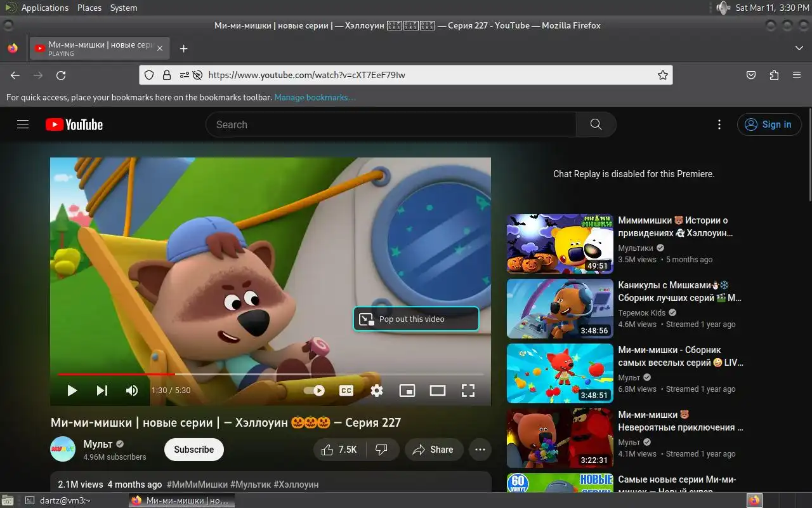Open the Теремок Kids channel
Image resolution: width=812 pixels, height=508 pixels.
pos(642,312)
